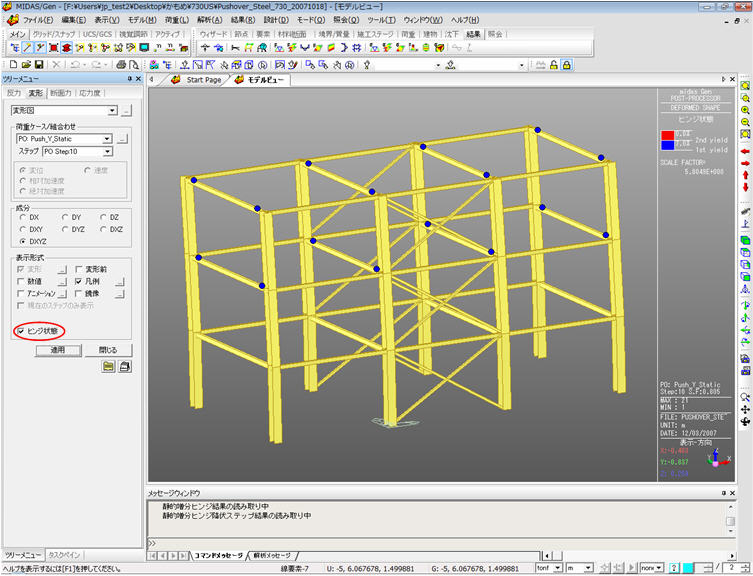The image size is (753, 576).
Task: Click the printer icon below Close button
Action: pos(124,367)
